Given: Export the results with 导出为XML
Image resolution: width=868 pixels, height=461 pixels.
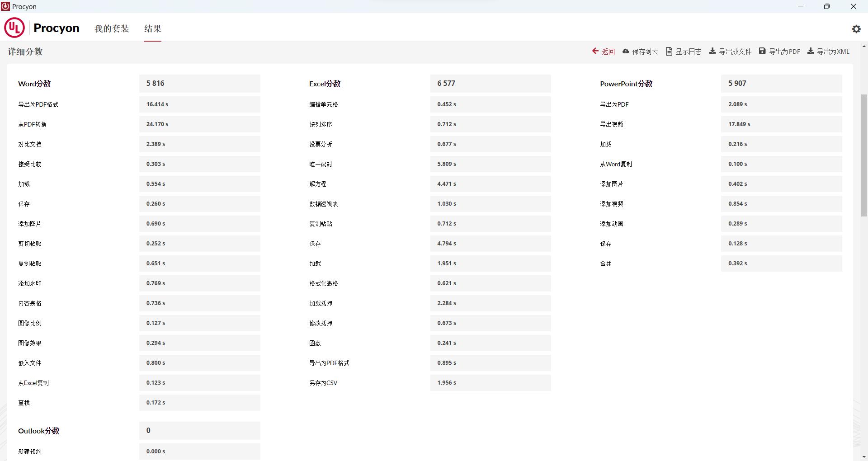Looking at the screenshot, I should pos(828,52).
